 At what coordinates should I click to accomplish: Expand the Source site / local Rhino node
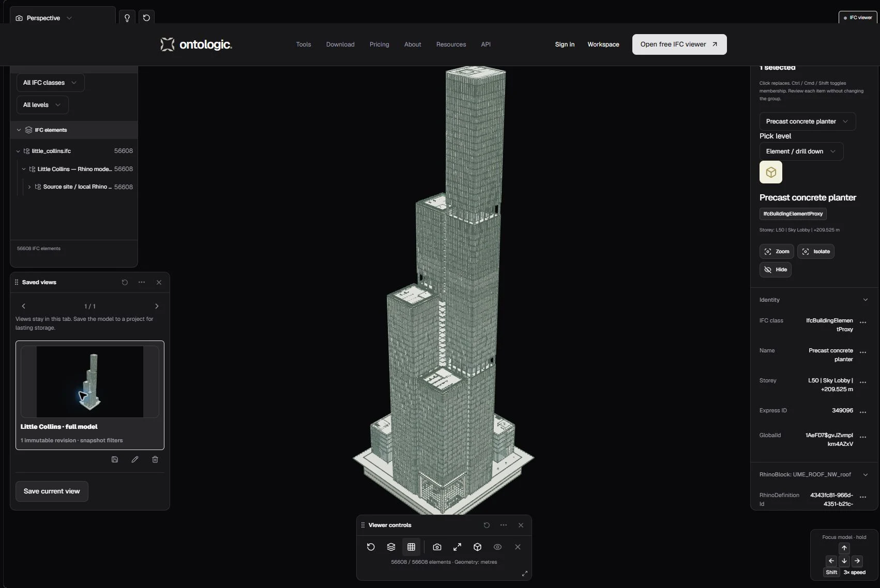pos(29,187)
